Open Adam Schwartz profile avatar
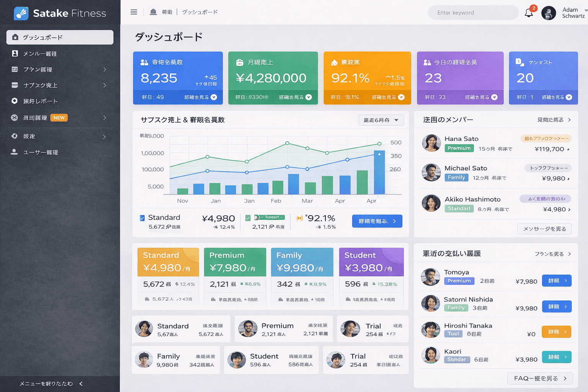Viewport: 588px width, 392px height. (548, 13)
